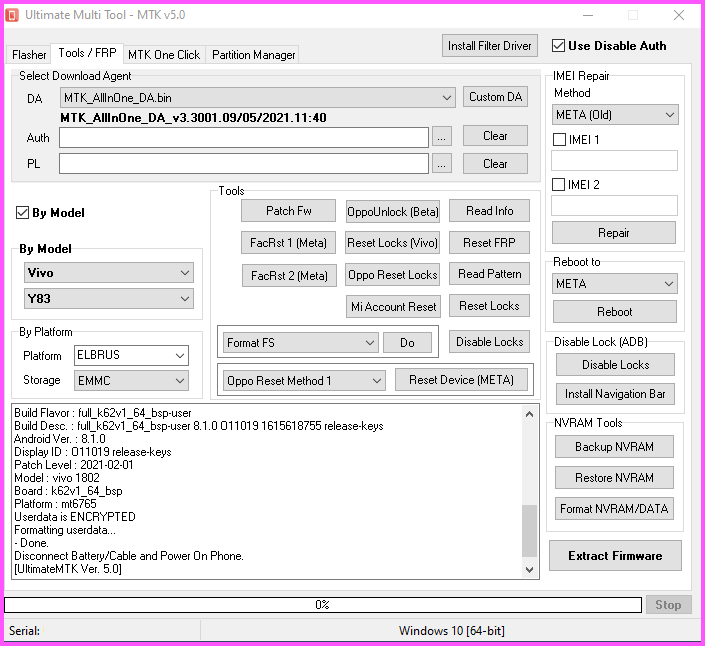Click the log scrollbar down arrow
Image resolution: width=705 pixels, height=646 pixels.
click(x=530, y=570)
